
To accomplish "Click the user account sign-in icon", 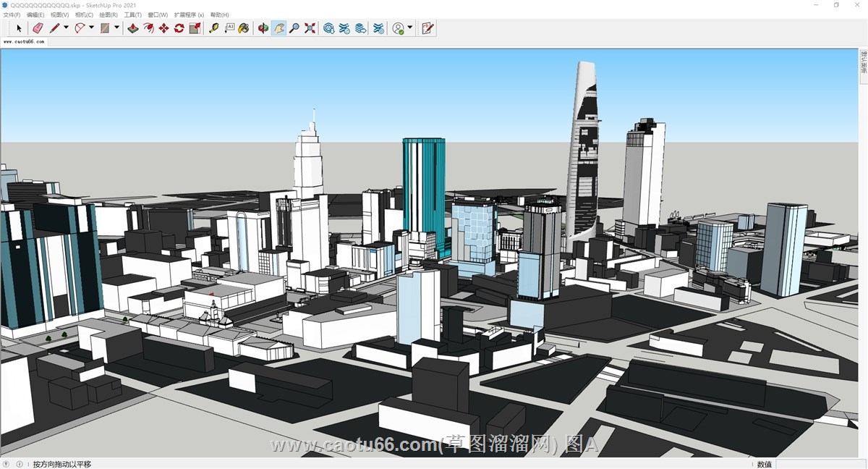I will (398, 28).
